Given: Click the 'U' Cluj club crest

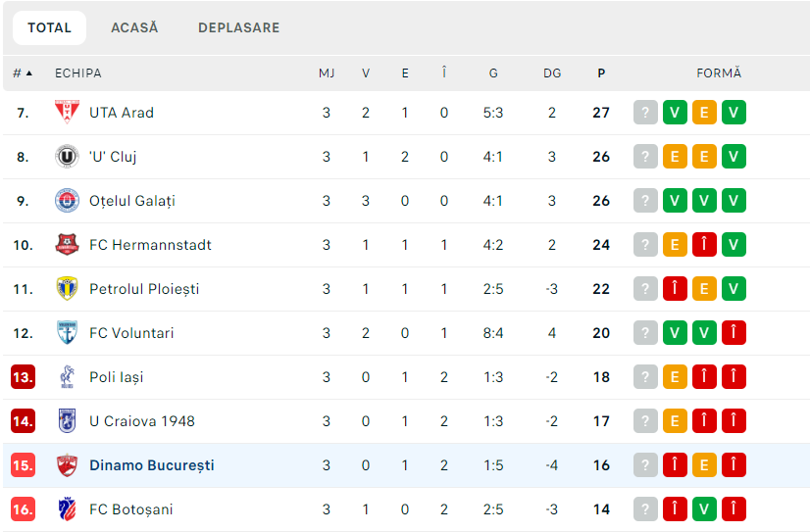Looking at the screenshot, I should 66,157.
